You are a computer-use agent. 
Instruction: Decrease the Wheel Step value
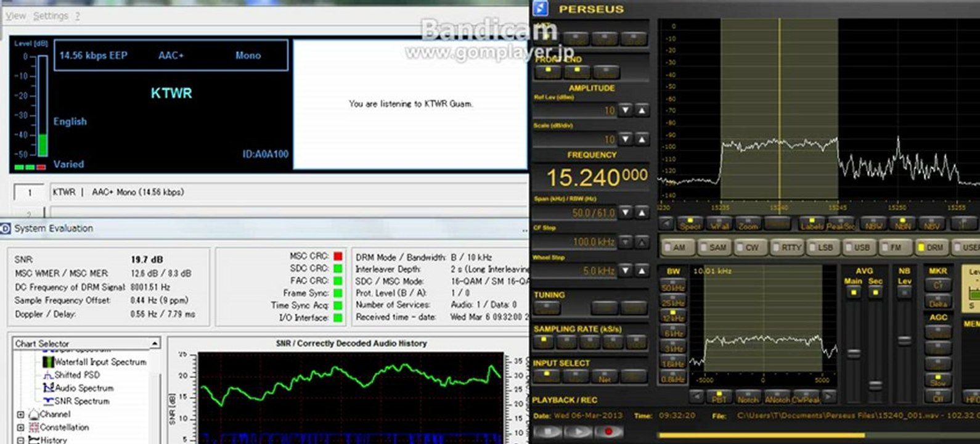626,271
